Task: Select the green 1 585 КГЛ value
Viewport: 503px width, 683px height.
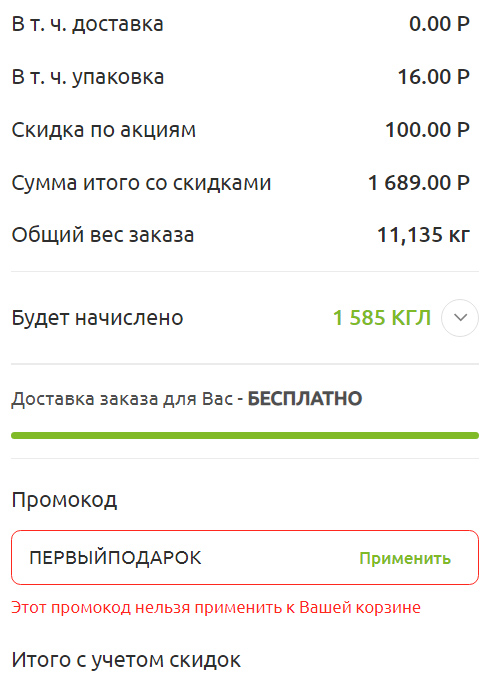Action: pos(382,318)
